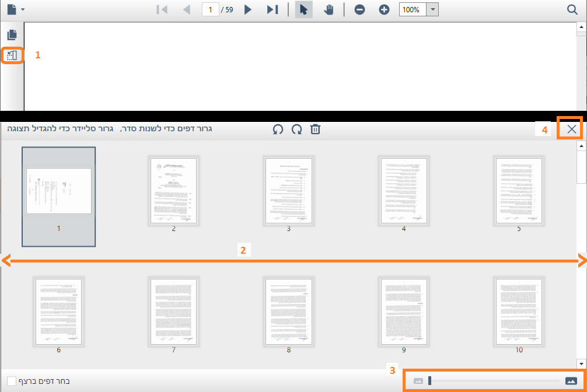Show the pages panel in sidebar
This screenshot has height=392, width=587.
click(12, 35)
